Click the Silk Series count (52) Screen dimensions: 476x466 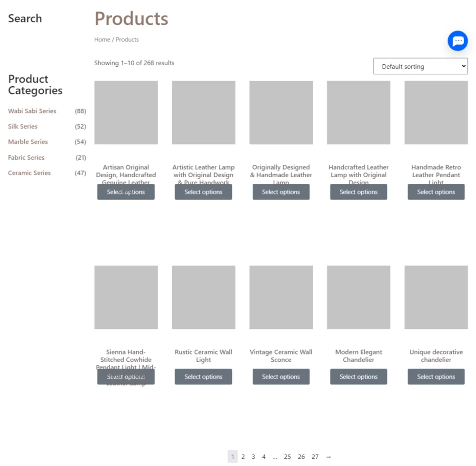click(x=80, y=126)
